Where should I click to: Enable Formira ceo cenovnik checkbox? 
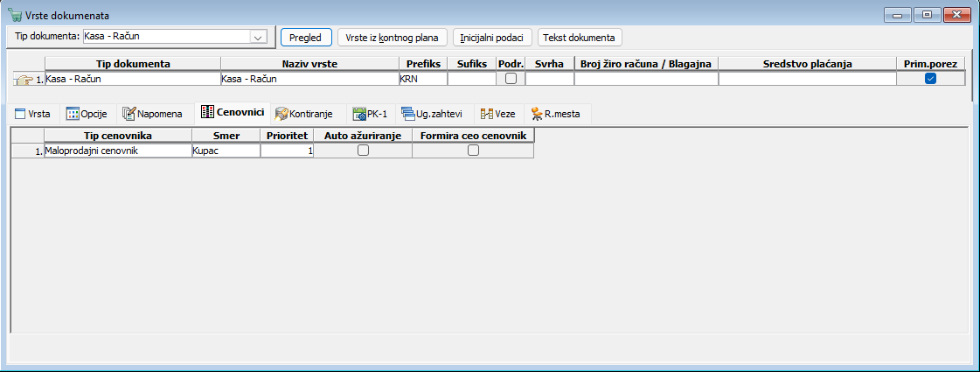[473, 151]
